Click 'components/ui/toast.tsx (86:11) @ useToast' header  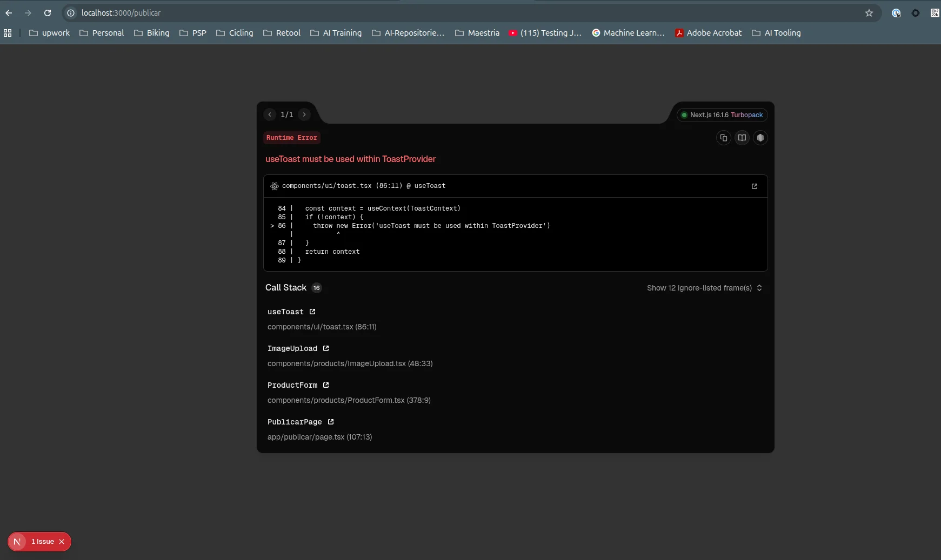click(364, 186)
